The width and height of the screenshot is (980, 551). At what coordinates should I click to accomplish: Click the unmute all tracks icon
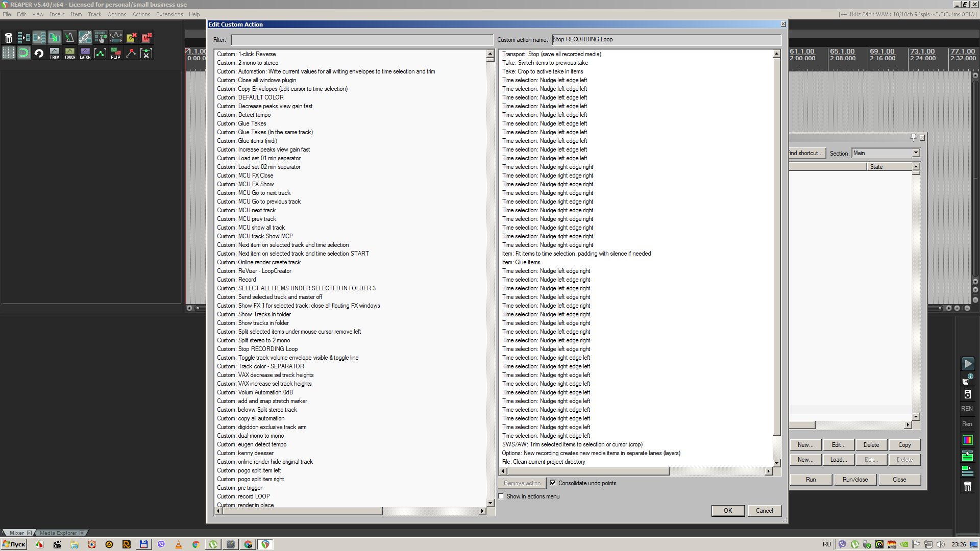pyautogui.click(x=146, y=38)
